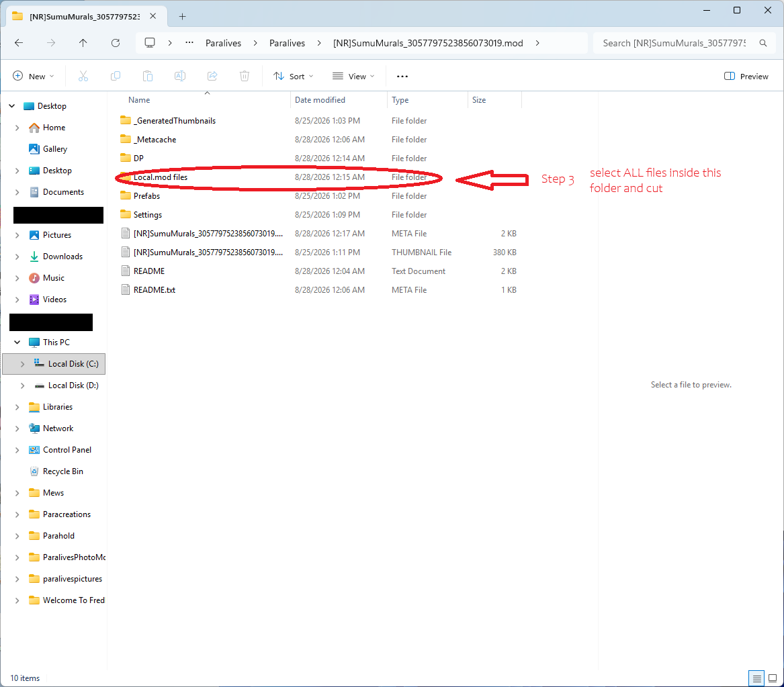The image size is (784, 687).
Task: Click the Share icon in toolbar
Action: (x=212, y=76)
